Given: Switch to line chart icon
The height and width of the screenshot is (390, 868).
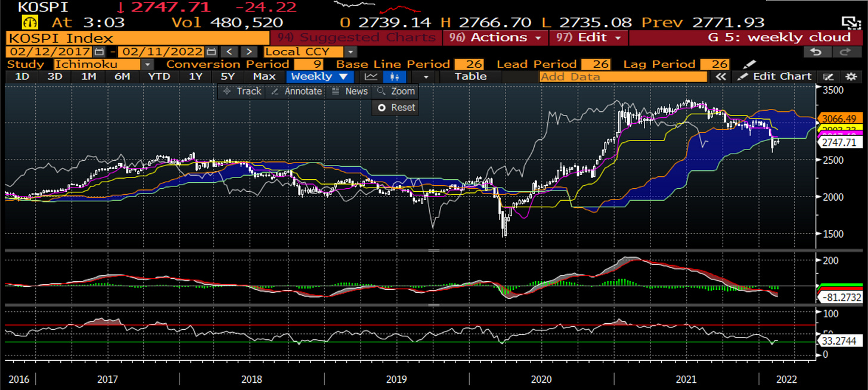Looking at the screenshot, I should click(x=371, y=76).
